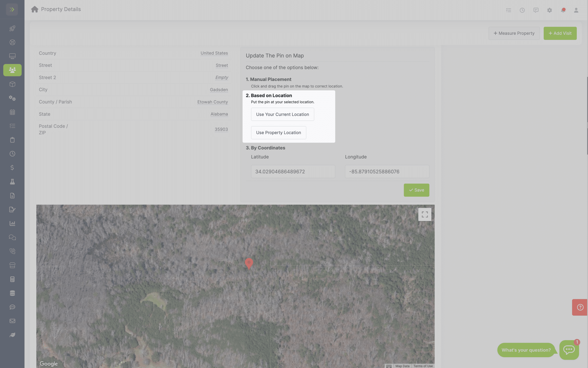Open the green chat widget icon
The width and height of the screenshot is (588, 368).
coord(569,350)
